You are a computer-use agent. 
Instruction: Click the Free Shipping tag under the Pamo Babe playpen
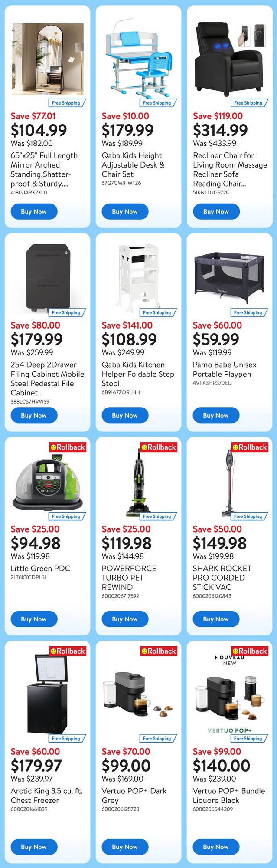(x=249, y=312)
